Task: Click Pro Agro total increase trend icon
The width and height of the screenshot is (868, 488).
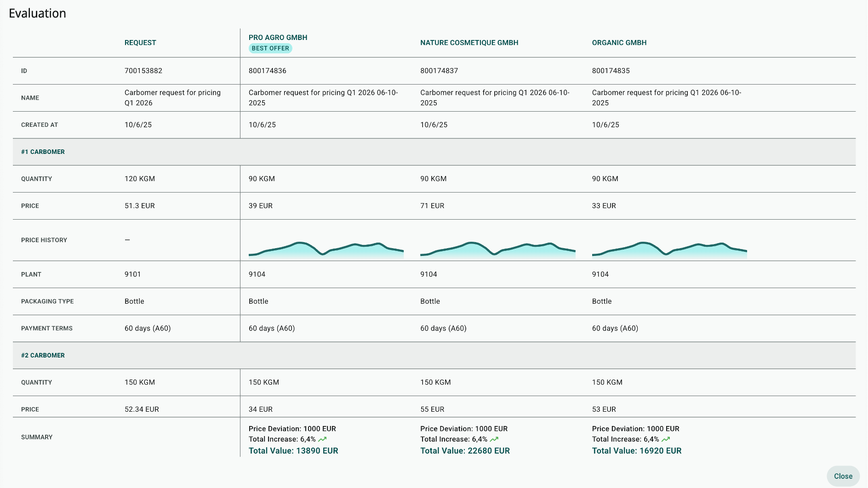Action: click(x=322, y=439)
